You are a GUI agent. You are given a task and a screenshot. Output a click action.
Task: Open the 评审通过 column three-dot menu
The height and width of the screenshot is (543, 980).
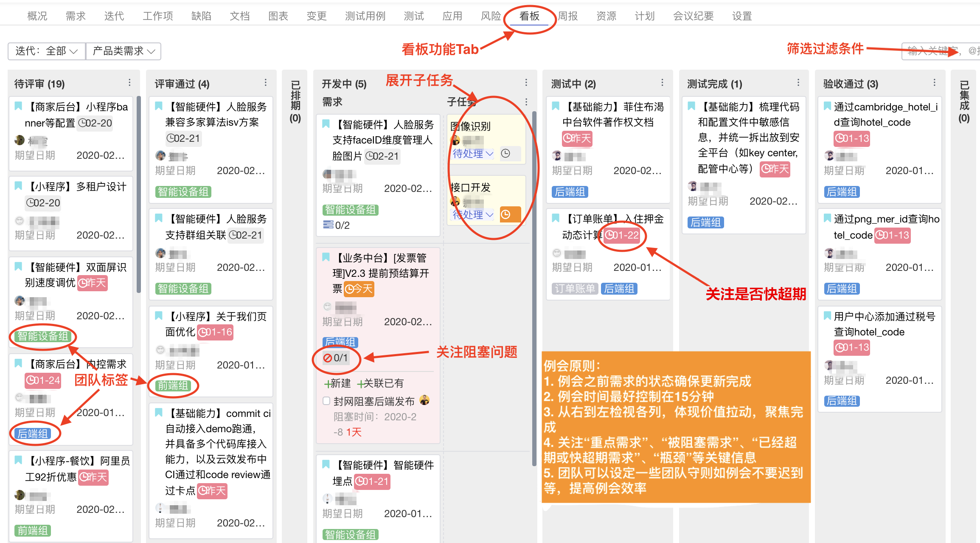click(266, 83)
